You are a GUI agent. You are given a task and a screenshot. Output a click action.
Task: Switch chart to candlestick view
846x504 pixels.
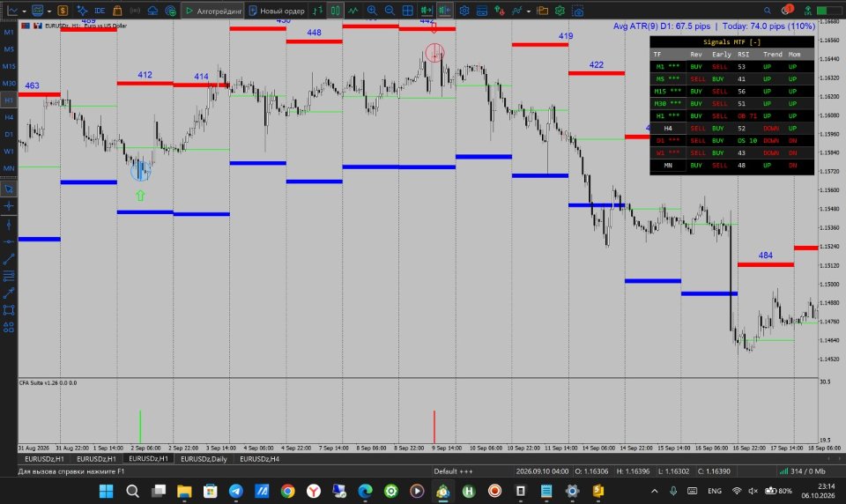click(x=336, y=11)
